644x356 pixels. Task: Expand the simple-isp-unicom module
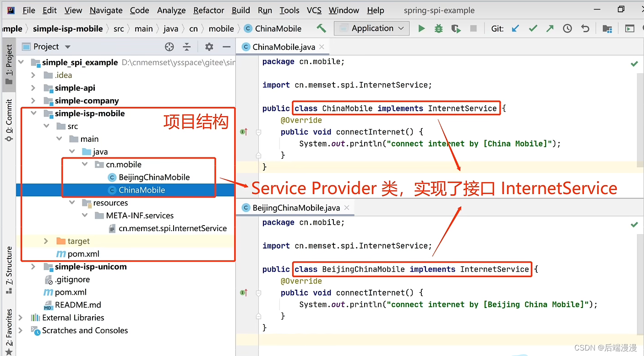click(x=33, y=267)
